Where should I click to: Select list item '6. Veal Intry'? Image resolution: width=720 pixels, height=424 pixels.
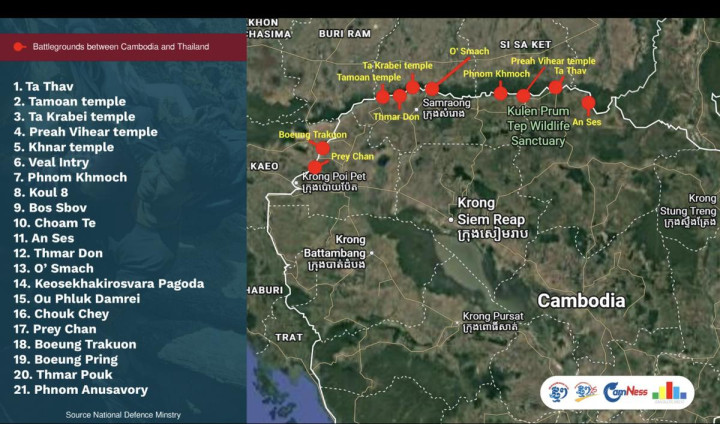tap(51, 162)
